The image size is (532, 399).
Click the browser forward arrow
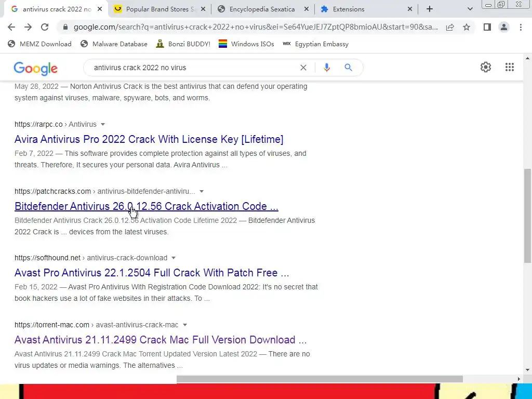pyautogui.click(x=28, y=27)
